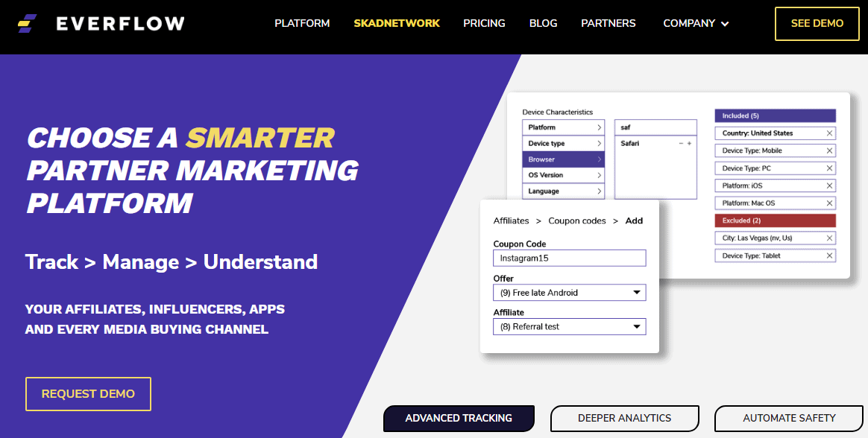Click Affiliates in the breadcrumb
The height and width of the screenshot is (438, 868).
pyautogui.click(x=511, y=220)
